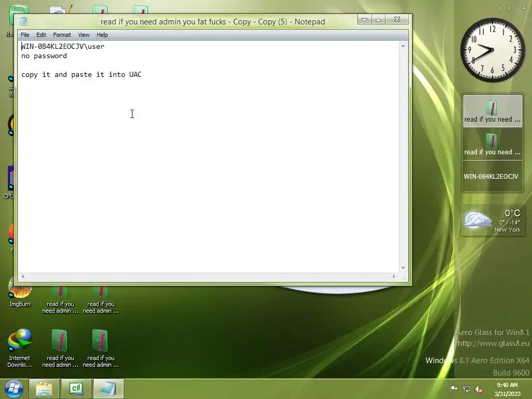Image resolution: width=532 pixels, height=399 pixels.
Task: Open the ImgBurn desktop icon
Action: (x=20, y=293)
